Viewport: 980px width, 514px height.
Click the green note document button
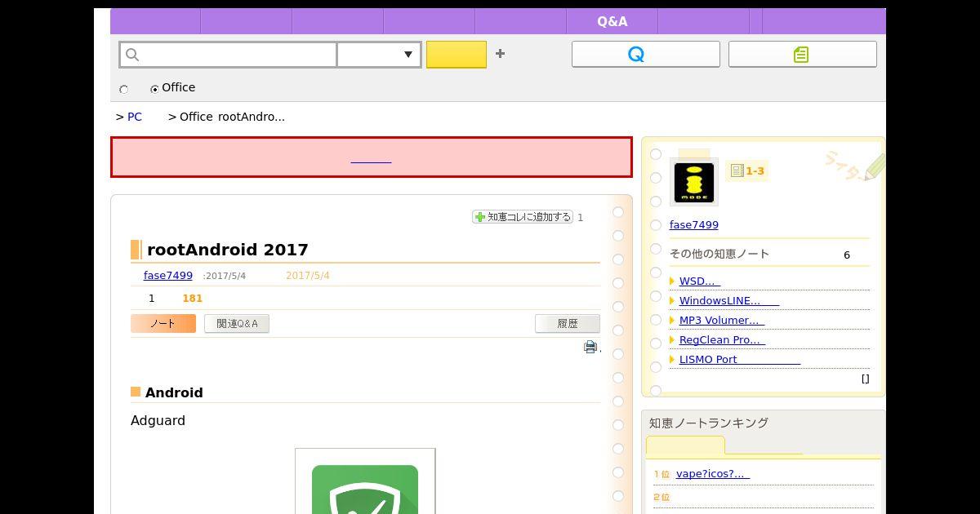pos(802,54)
